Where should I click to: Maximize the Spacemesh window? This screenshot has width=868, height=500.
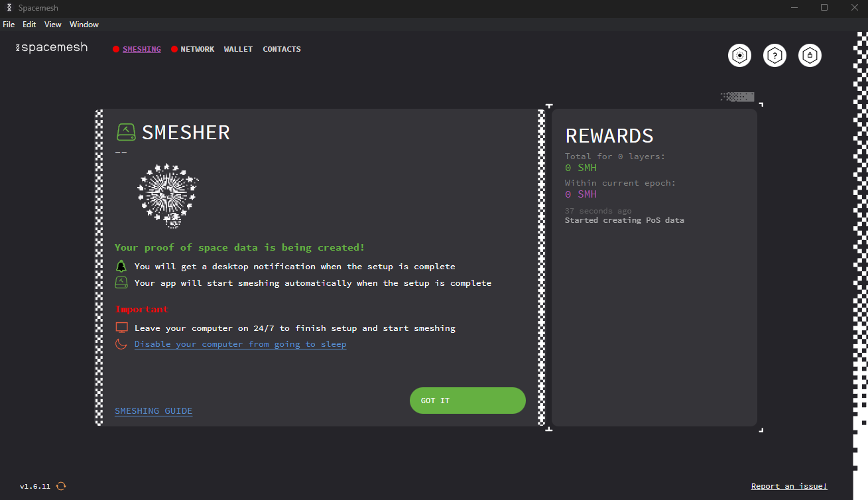[824, 7]
